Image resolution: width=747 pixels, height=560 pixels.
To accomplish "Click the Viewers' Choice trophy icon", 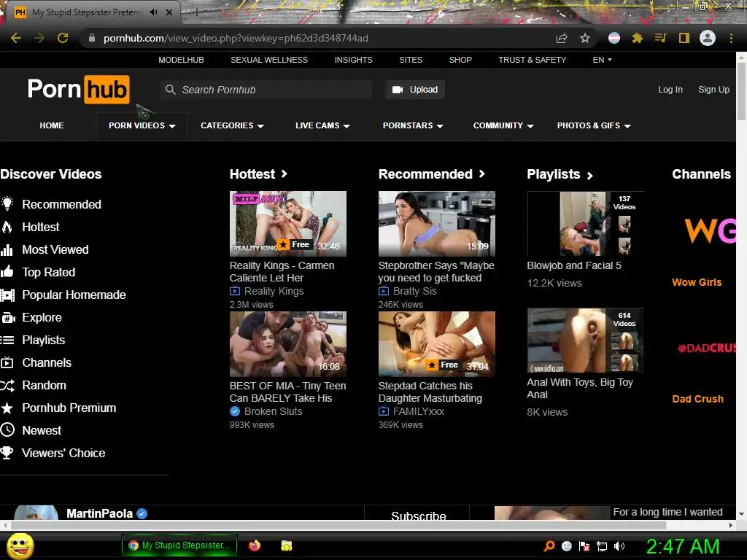I will coord(7,452).
